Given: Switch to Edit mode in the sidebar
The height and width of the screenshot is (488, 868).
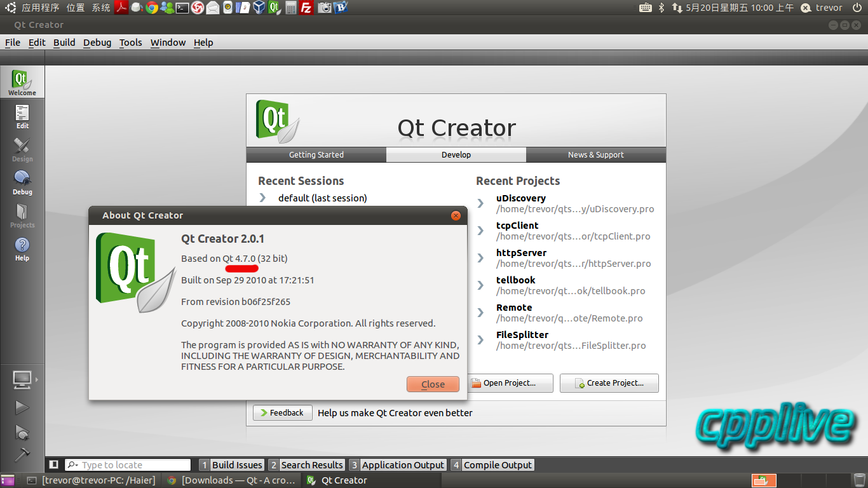Looking at the screenshot, I should 22,116.
